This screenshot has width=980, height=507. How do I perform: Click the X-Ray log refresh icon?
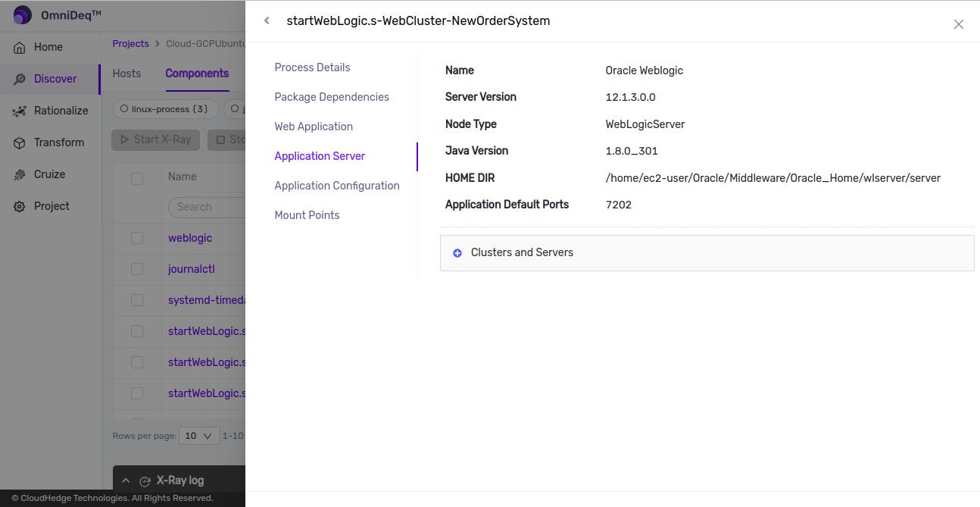(145, 481)
